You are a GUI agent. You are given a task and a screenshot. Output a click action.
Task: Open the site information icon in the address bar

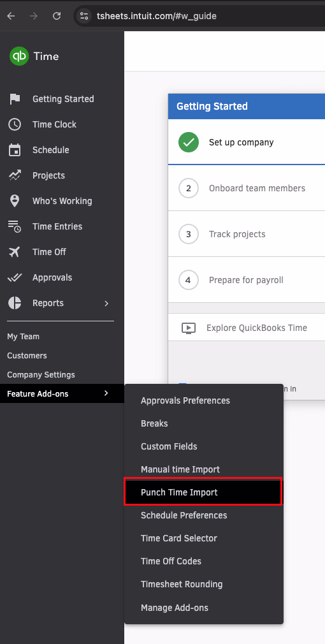pos(84,16)
